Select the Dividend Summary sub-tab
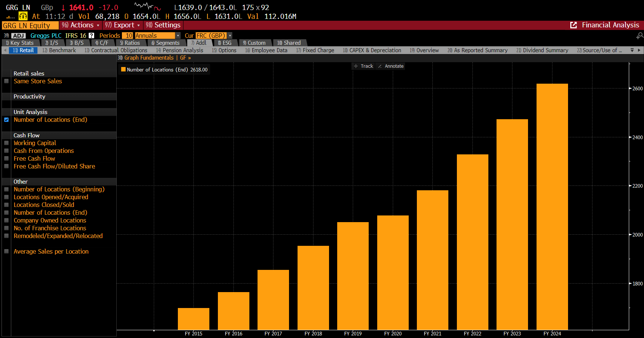This screenshot has height=338, width=644. (x=542, y=50)
